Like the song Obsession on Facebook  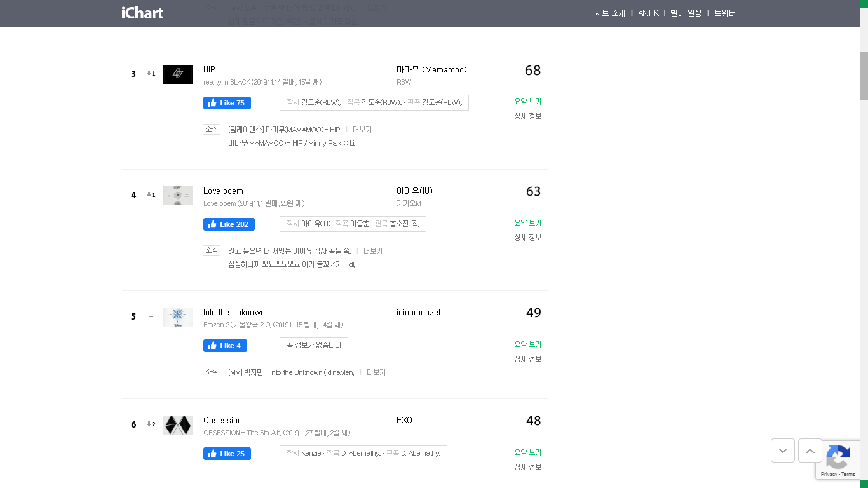227,454
